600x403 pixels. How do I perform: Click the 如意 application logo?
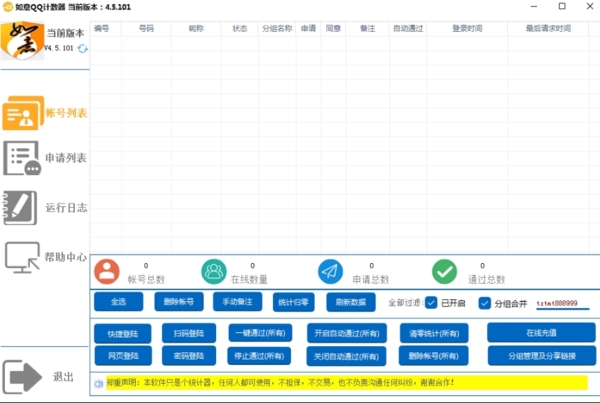pos(22,40)
